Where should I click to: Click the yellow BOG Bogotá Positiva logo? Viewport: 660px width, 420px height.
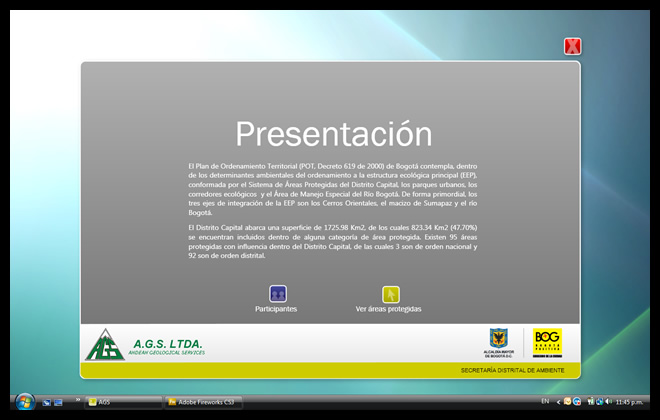(547, 340)
